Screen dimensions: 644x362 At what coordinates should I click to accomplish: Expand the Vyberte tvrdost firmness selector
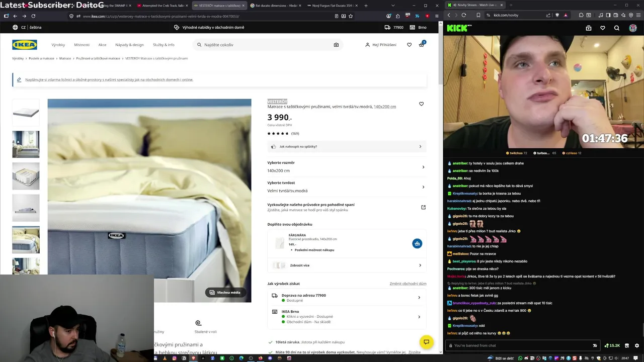coord(347,187)
